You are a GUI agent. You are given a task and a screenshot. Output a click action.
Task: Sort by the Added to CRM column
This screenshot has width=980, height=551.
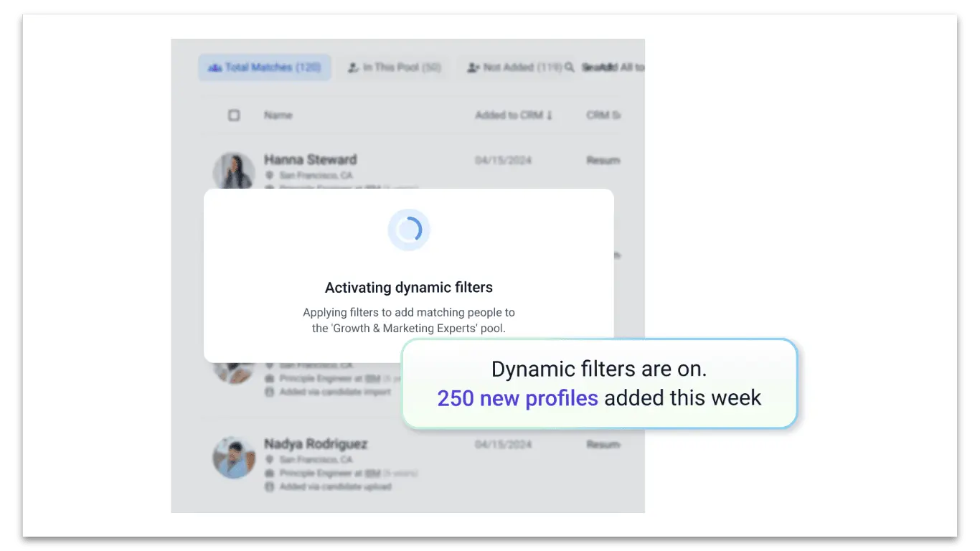point(514,115)
